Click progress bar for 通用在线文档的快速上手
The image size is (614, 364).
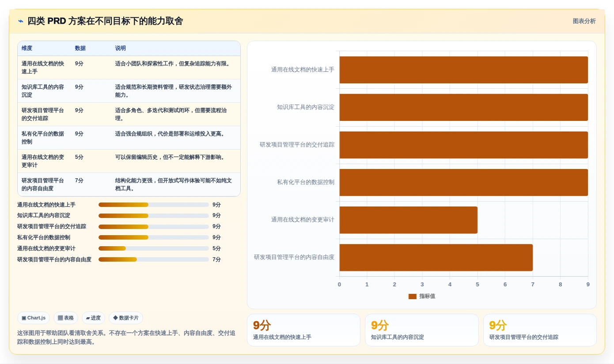point(154,205)
